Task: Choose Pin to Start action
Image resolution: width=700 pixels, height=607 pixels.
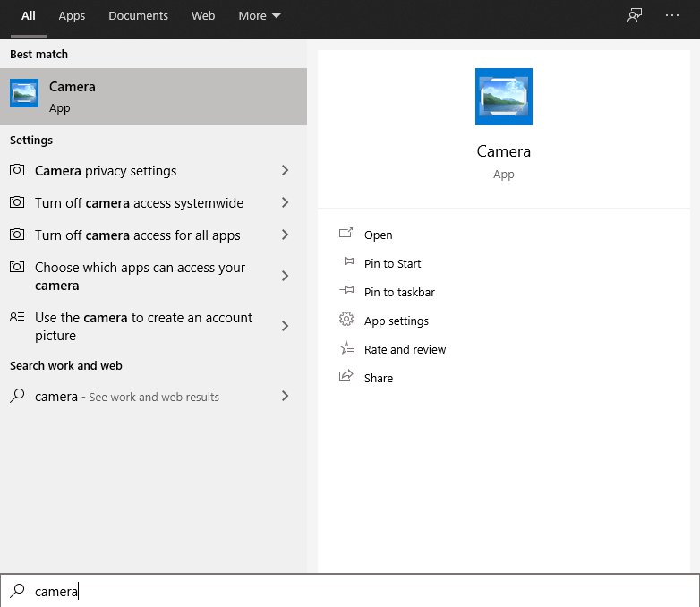Action: point(392,263)
